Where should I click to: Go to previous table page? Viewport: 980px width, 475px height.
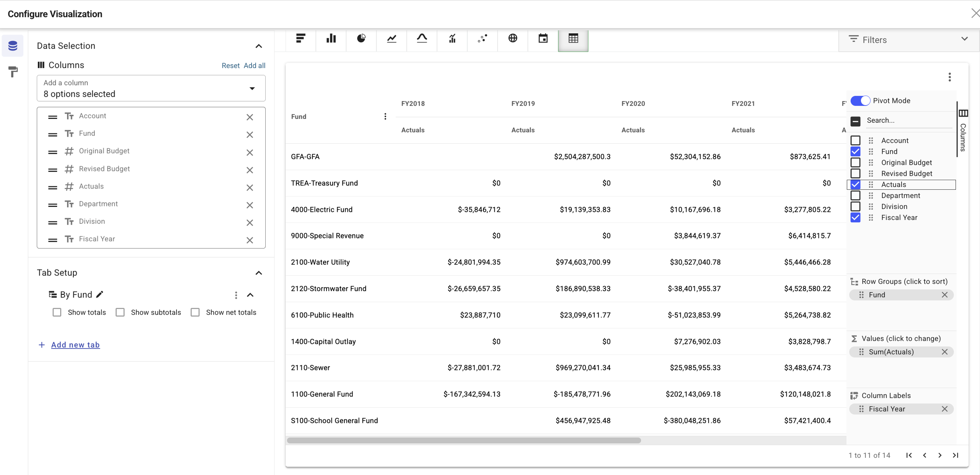coord(924,455)
